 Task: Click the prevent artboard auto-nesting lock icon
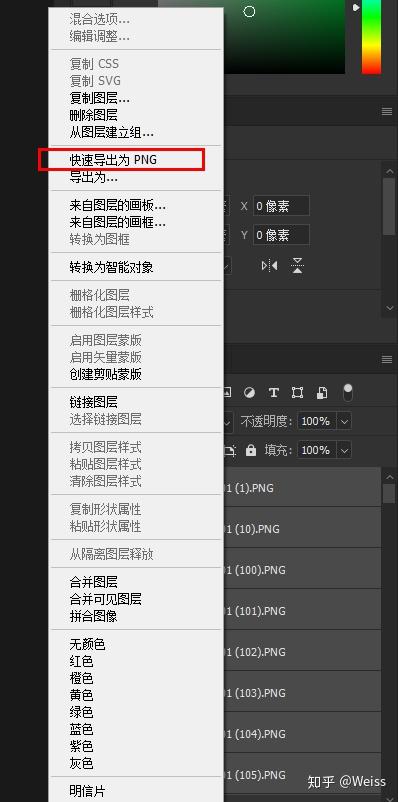point(230,450)
